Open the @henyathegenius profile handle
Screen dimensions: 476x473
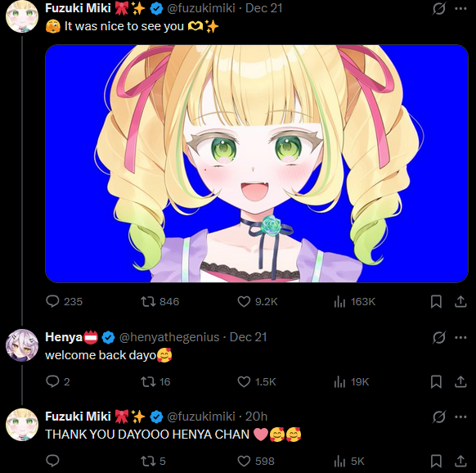(169, 337)
